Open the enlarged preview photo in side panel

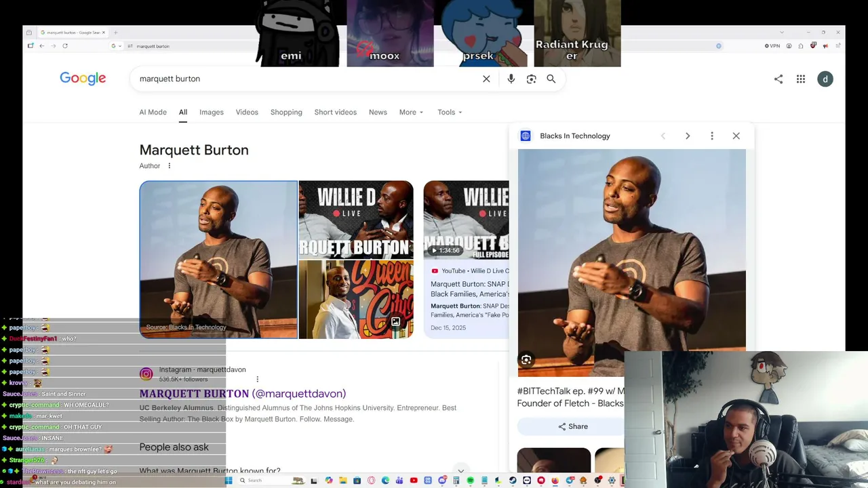click(x=631, y=263)
